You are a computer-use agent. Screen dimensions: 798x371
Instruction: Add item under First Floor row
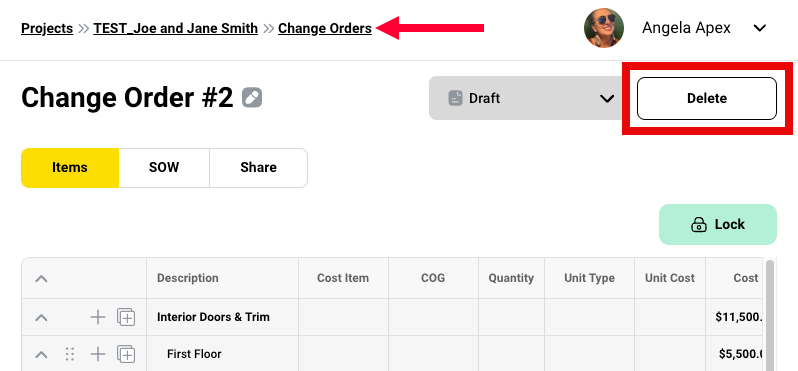(x=98, y=354)
